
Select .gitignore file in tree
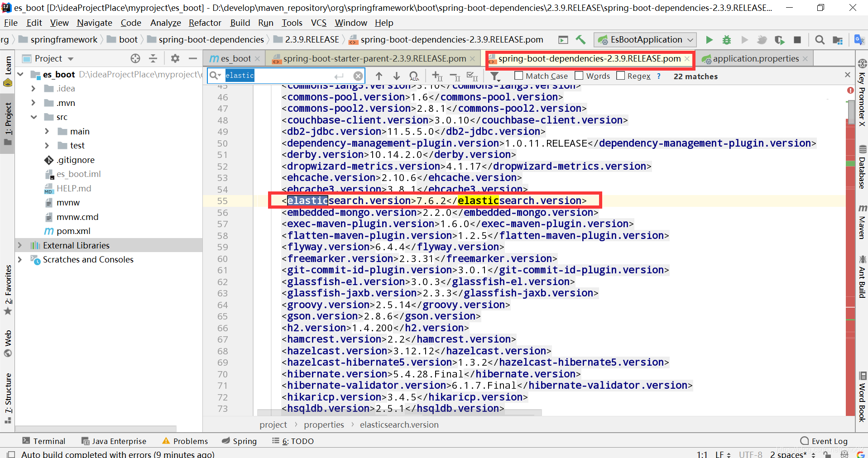pyautogui.click(x=75, y=160)
